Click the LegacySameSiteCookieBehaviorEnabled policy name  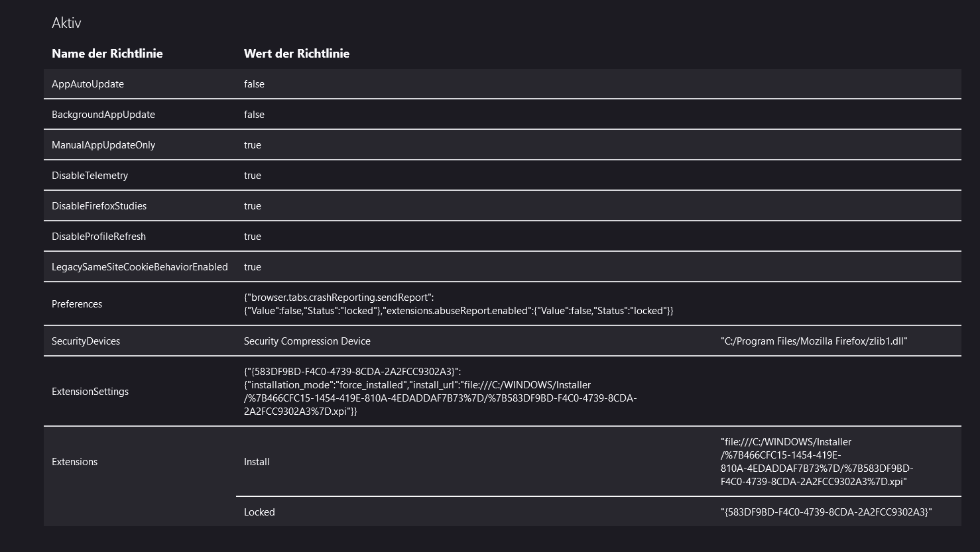click(x=139, y=267)
